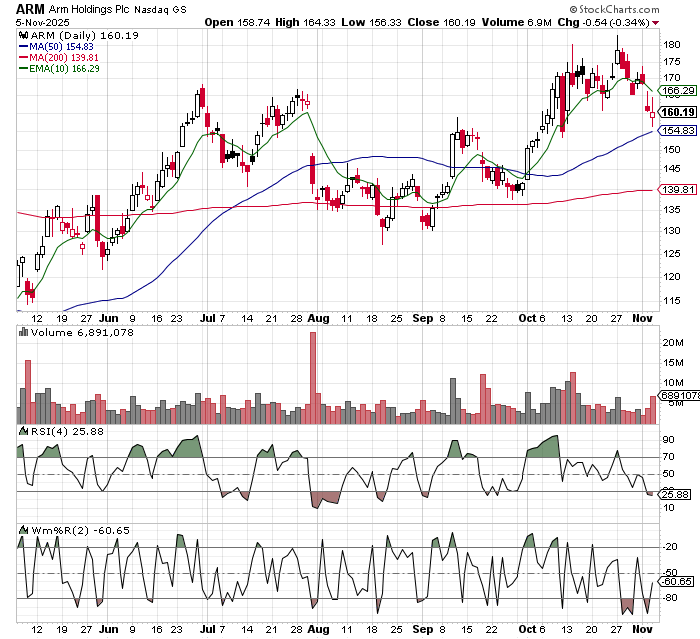The width and height of the screenshot is (700, 639).
Task: Click the MA(200) 139.81 legend text
Action: [x=64, y=58]
